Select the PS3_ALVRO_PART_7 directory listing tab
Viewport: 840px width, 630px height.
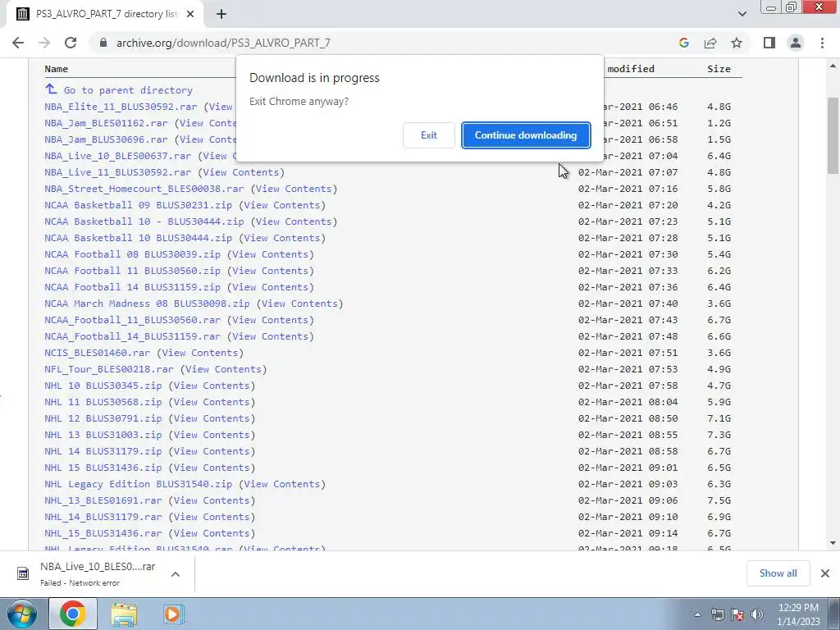pos(105,15)
